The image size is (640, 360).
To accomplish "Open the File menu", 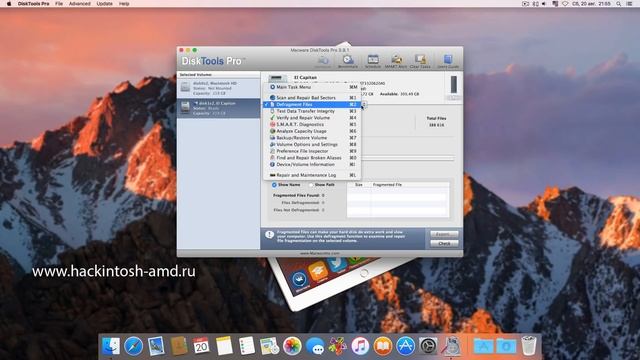I will click(x=59, y=4).
